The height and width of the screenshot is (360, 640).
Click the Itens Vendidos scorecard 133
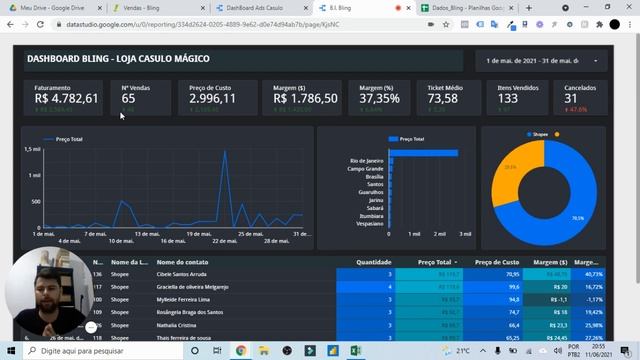click(x=517, y=98)
